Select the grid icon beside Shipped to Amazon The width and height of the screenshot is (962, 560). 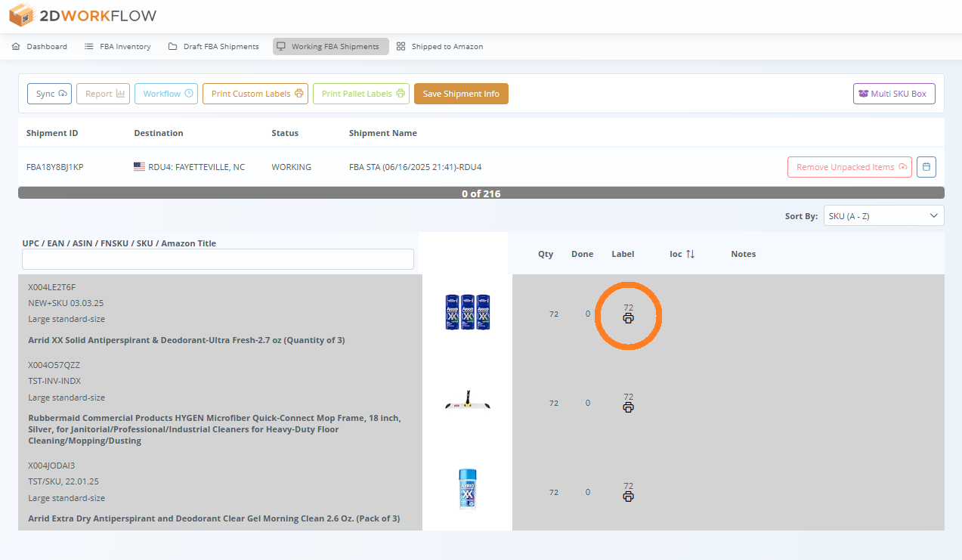[x=401, y=46]
